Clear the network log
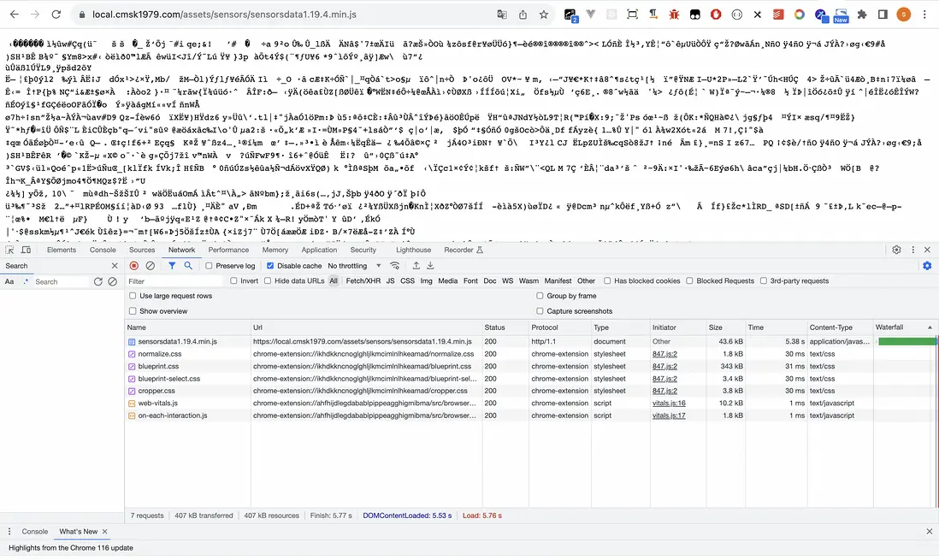This screenshot has width=939, height=560. (151, 265)
